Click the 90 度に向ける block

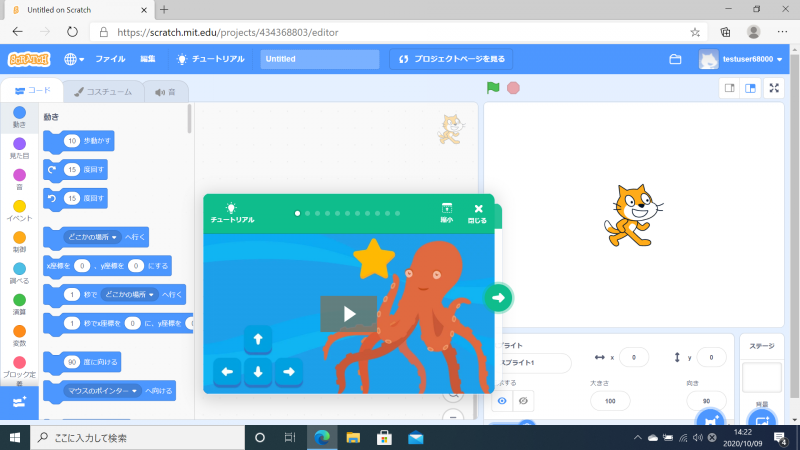(82, 362)
